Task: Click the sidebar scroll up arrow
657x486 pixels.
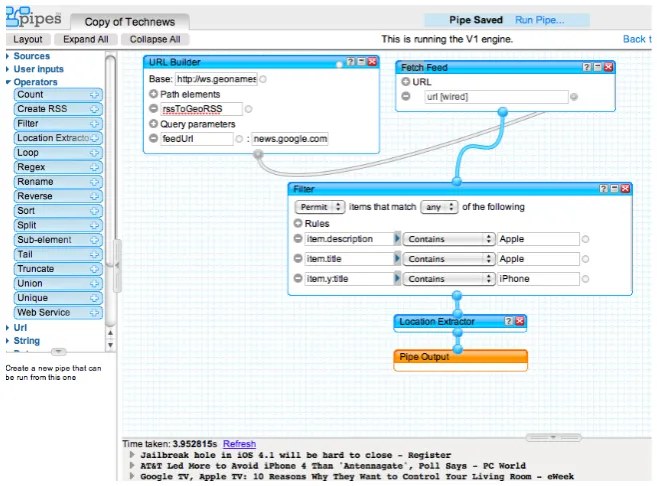Action: (110, 333)
